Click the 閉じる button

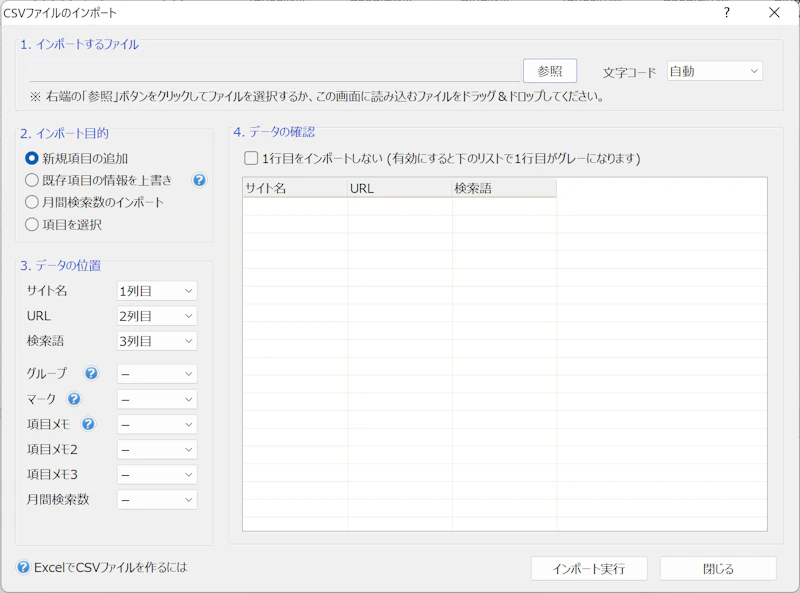[718, 569]
